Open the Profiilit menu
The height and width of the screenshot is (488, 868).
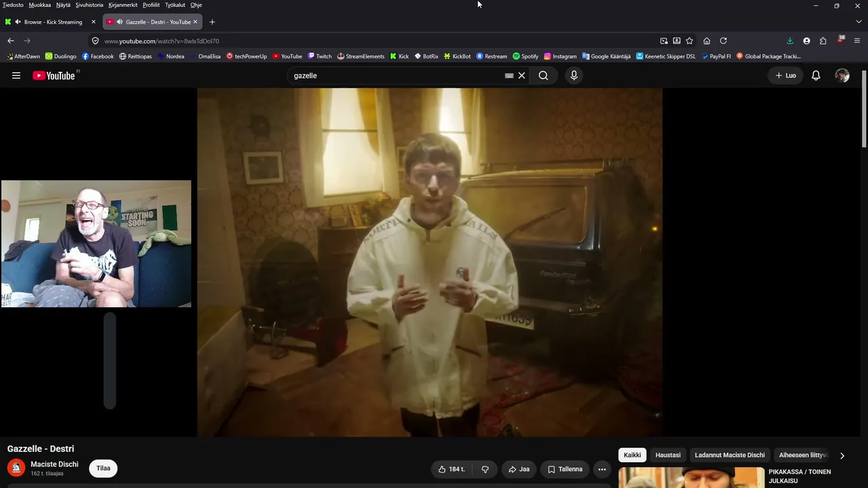[151, 5]
